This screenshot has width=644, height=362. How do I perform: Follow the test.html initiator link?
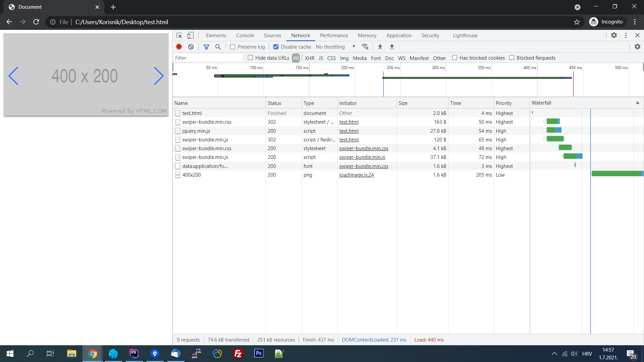[x=349, y=122]
